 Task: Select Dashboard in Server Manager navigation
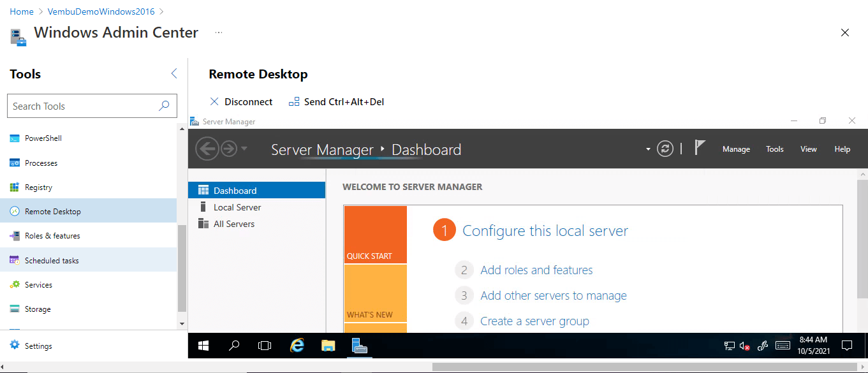(x=257, y=191)
